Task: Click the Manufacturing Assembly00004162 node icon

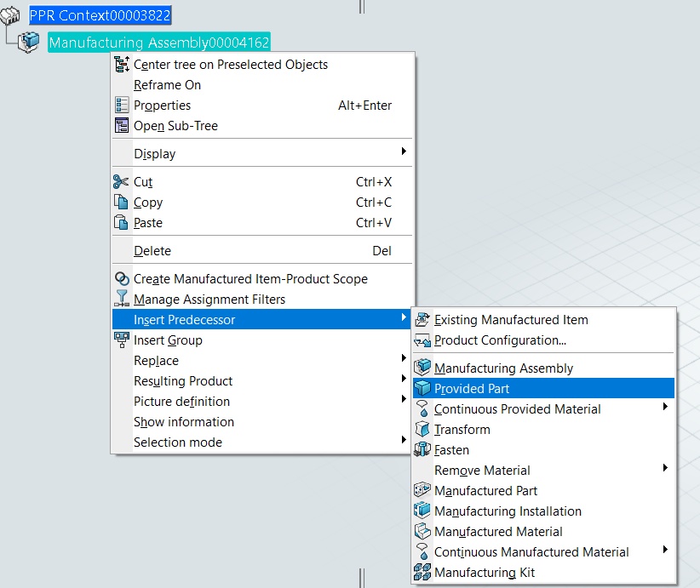Action: [29, 43]
